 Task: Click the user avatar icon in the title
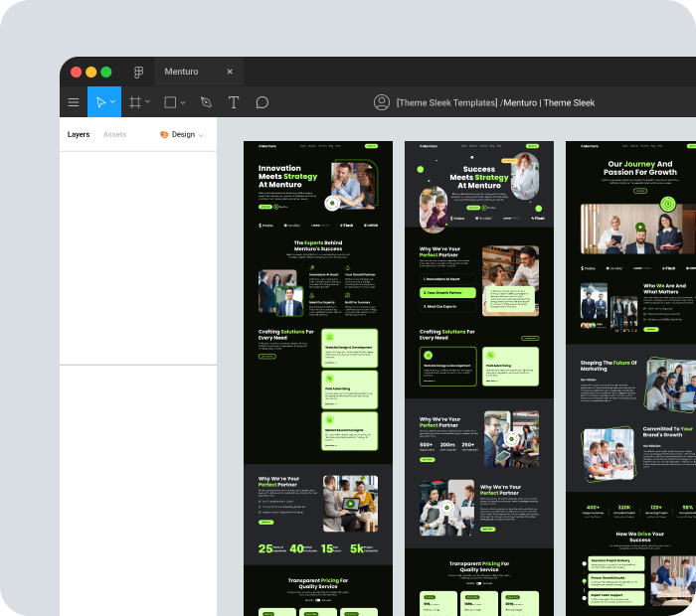tap(382, 102)
